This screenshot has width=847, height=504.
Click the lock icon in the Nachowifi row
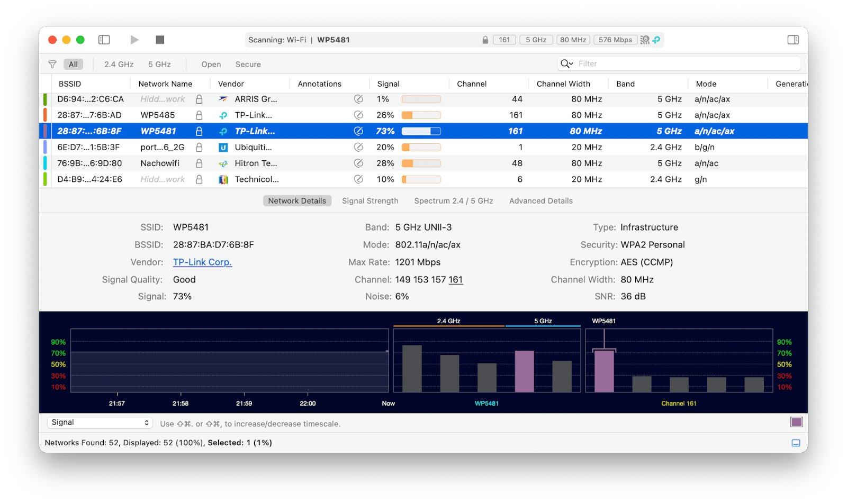(x=199, y=163)
